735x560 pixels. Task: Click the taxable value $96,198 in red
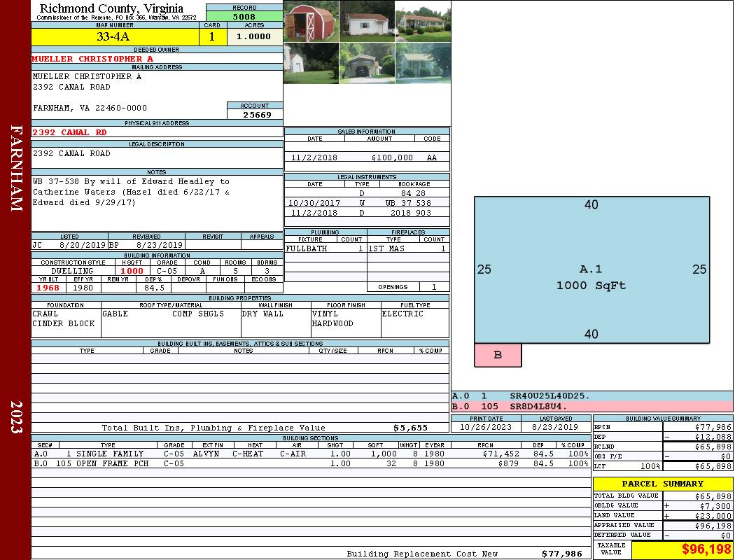pyautogui.click(x=706, y=549)
